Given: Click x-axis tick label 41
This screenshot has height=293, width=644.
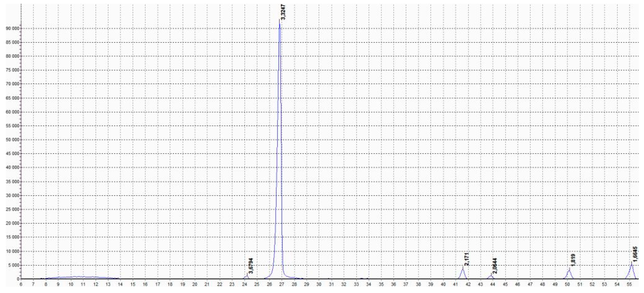Looking at the screenshot, I should pos(455,284).
